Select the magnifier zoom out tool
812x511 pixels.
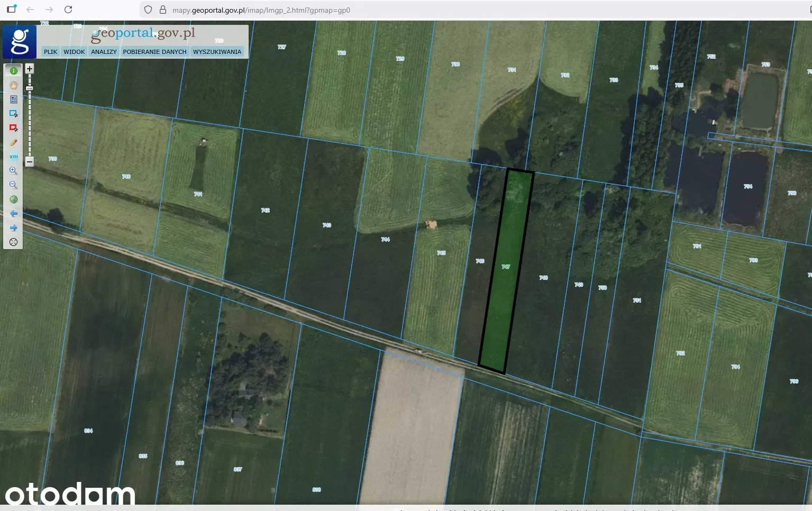pos(14,185)
